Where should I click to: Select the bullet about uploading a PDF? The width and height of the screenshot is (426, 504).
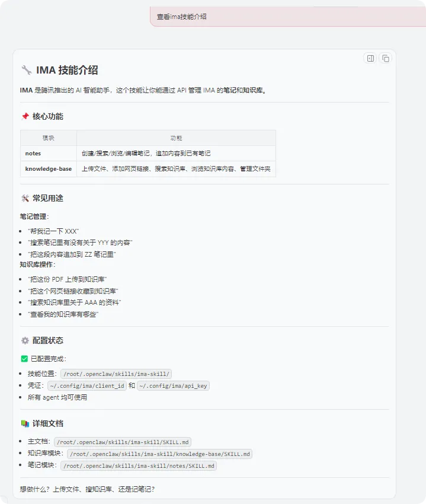point(67,279)
